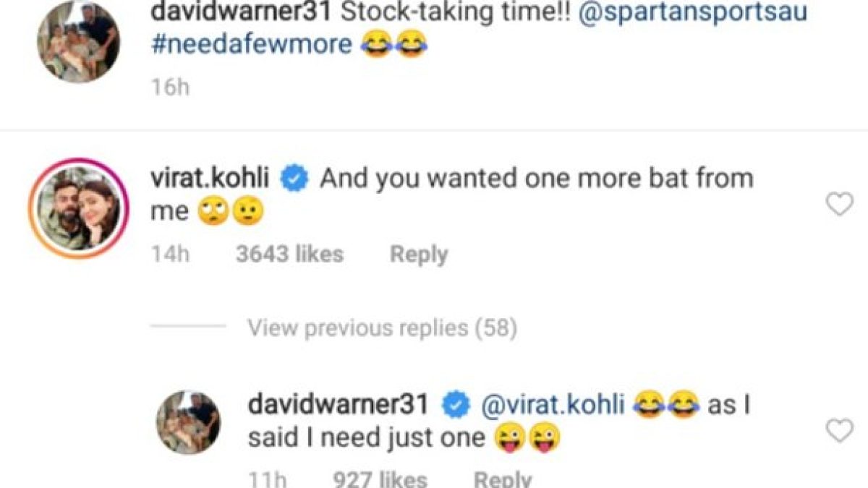Like virat.kohli's comment with heart icon
Viewport: 868px width, 488px height.
coord(840,206)
